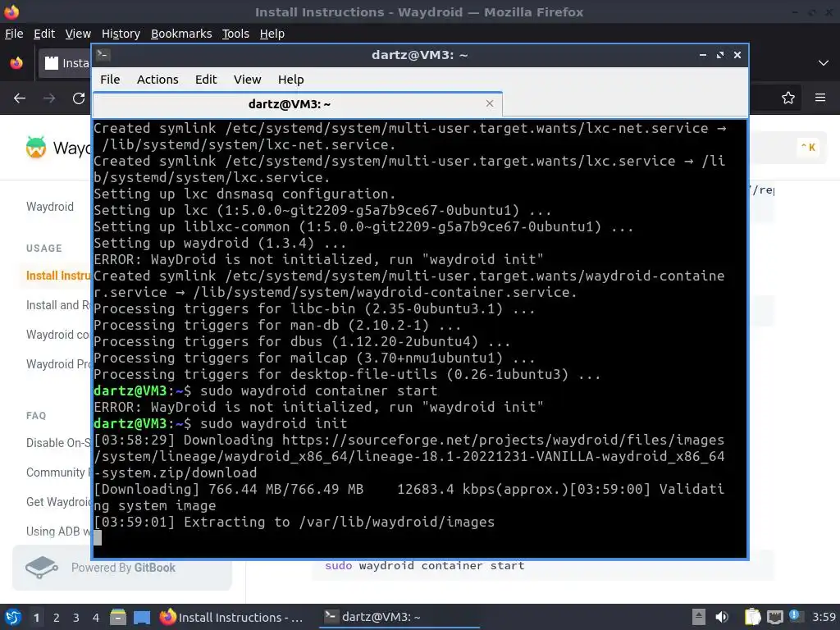Close the dartz@VM3 terminal tab

pyautogui.click(x=490, y=103)
